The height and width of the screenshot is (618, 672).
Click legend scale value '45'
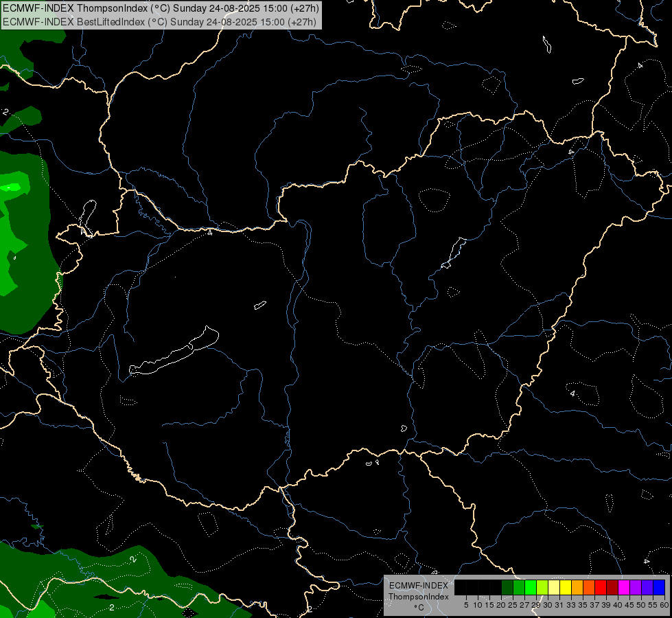pyautogui.click(x=629, y=605)
